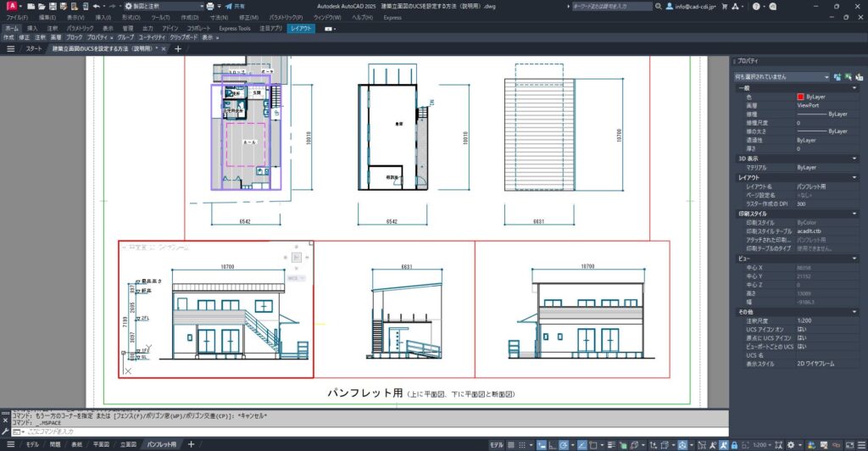The height and width of the screenshot is (451, 868).
Task: Toggle polar tracking in status bar
Action: point(564,445)
